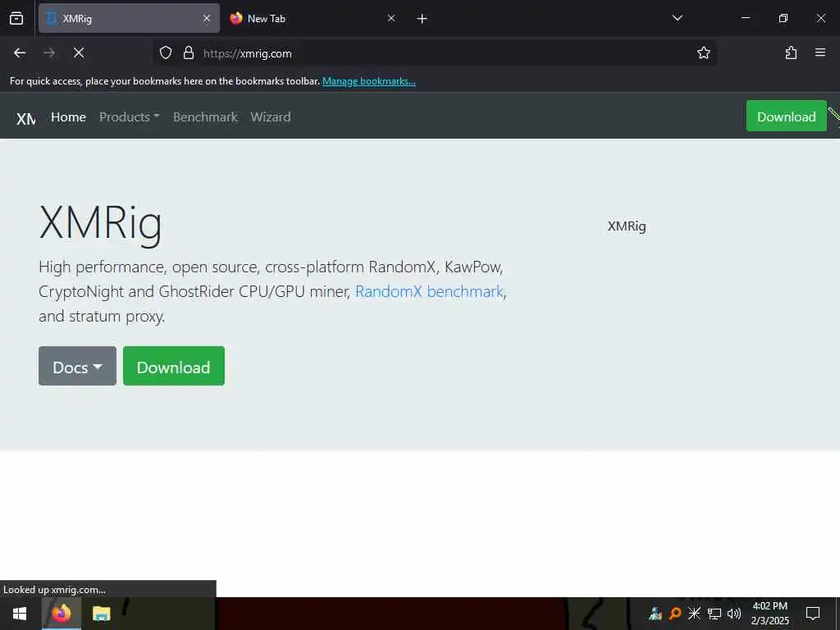This screenshot has width=840, height=630.
Task: Click the user tray icon
Action: (655, 614)
